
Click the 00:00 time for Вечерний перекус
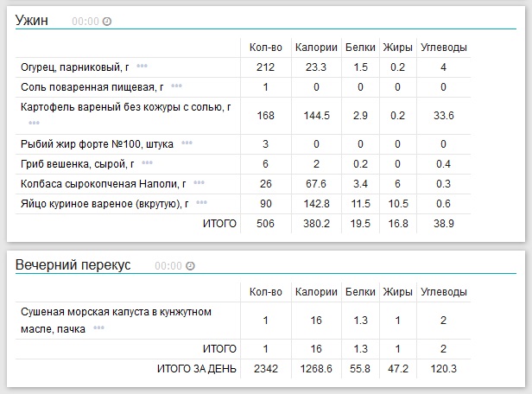tap(169, 266)
